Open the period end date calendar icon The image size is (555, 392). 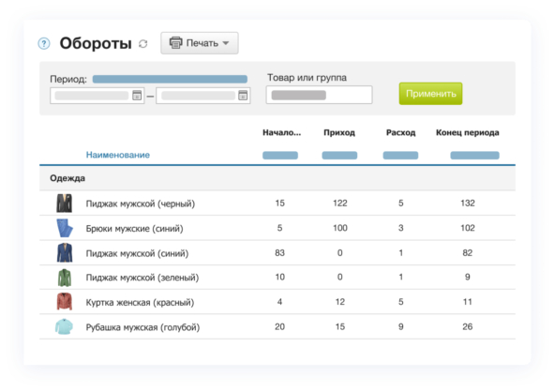pos(243,96)
